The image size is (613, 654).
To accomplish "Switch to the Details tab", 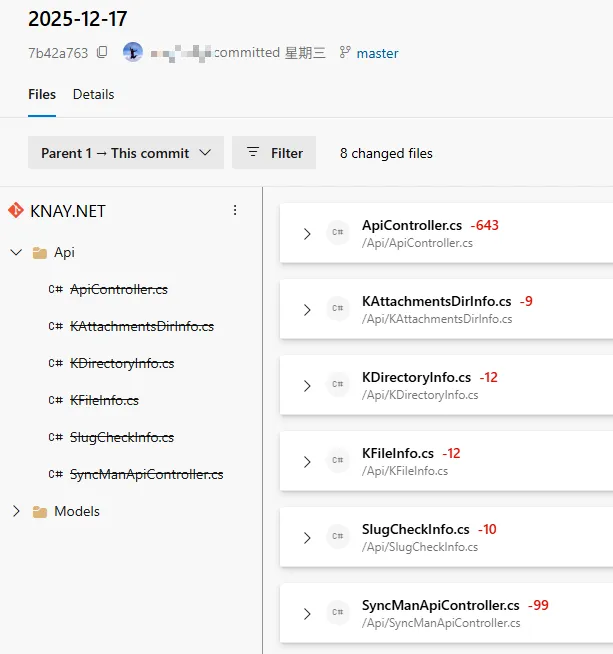I will point(93,94).
